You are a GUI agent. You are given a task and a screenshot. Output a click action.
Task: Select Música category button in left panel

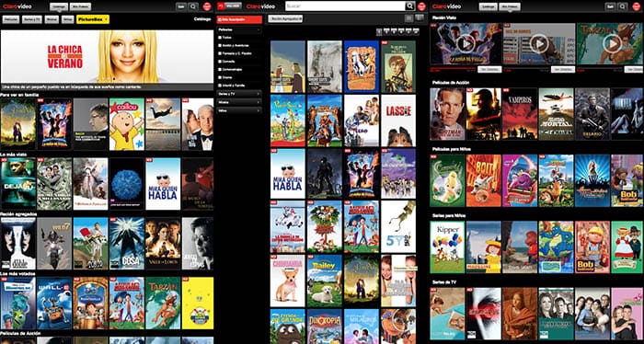[x=52, y=19]
